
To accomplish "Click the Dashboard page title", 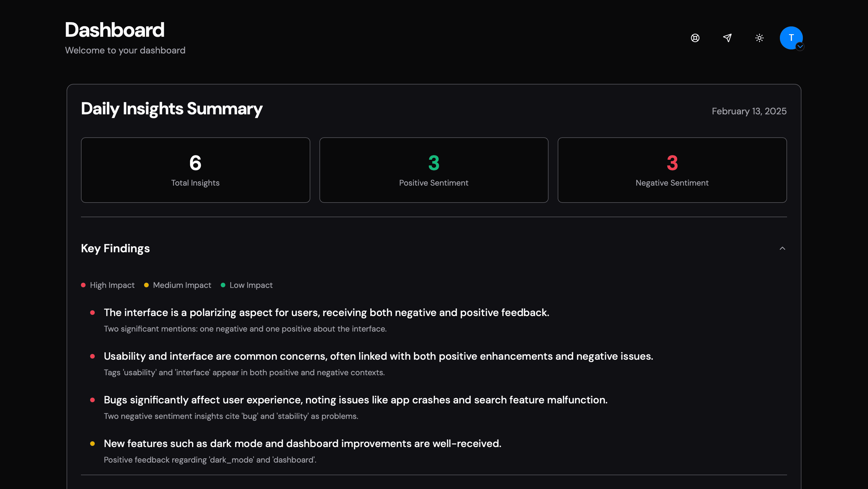I will (x=115, y=30).
